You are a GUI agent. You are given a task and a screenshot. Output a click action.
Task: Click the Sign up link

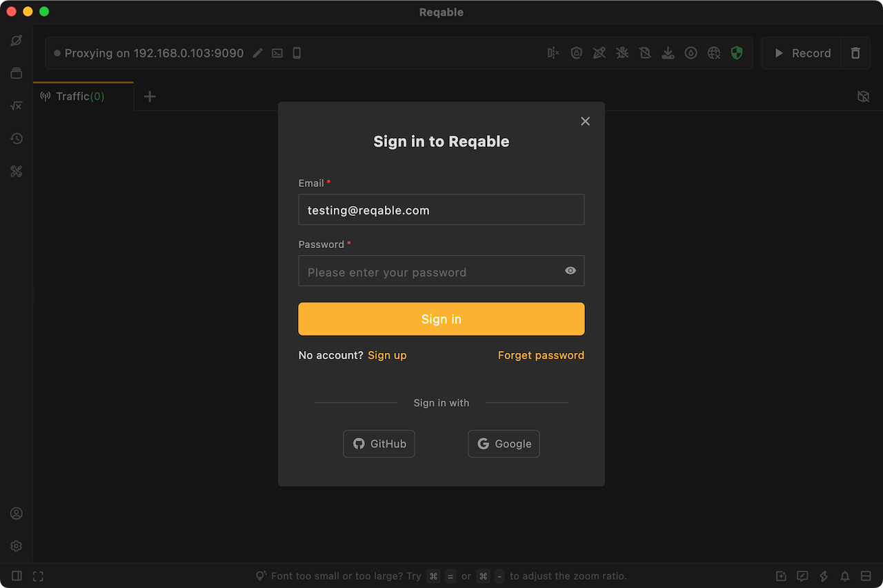tap(387, 356)
